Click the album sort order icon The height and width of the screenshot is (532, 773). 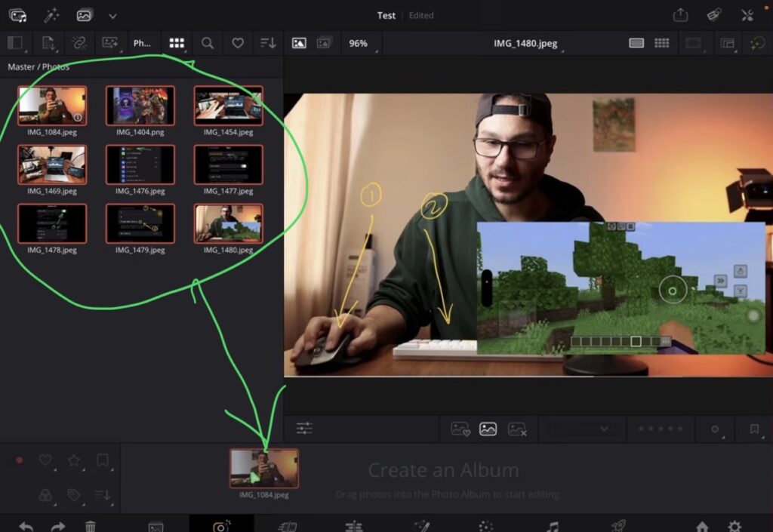(103, 494)
